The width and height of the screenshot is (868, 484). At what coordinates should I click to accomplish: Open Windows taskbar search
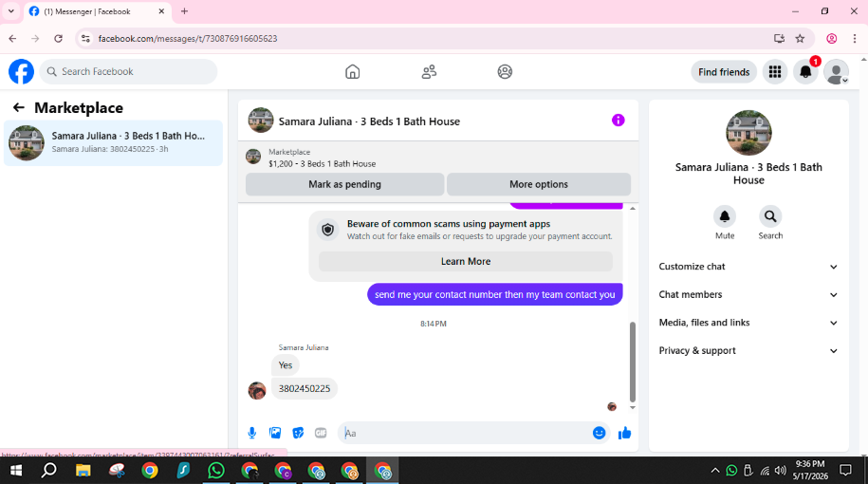pyautogui.click(x=49, y=471)
